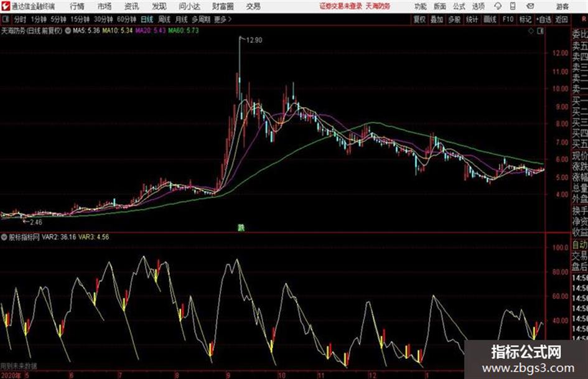Click the 12.90 high price label
The image size is (588, 379).
coord(254,40)
